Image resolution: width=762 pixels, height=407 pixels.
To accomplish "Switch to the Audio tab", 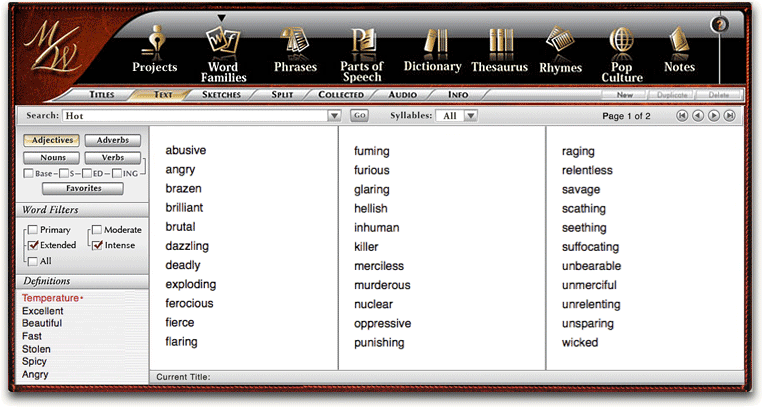I will pos(402,95).
